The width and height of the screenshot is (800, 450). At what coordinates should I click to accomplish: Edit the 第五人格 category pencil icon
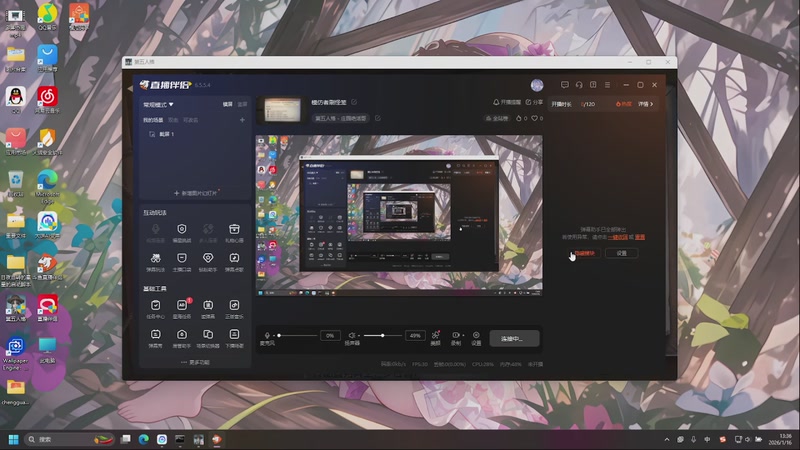378,118
